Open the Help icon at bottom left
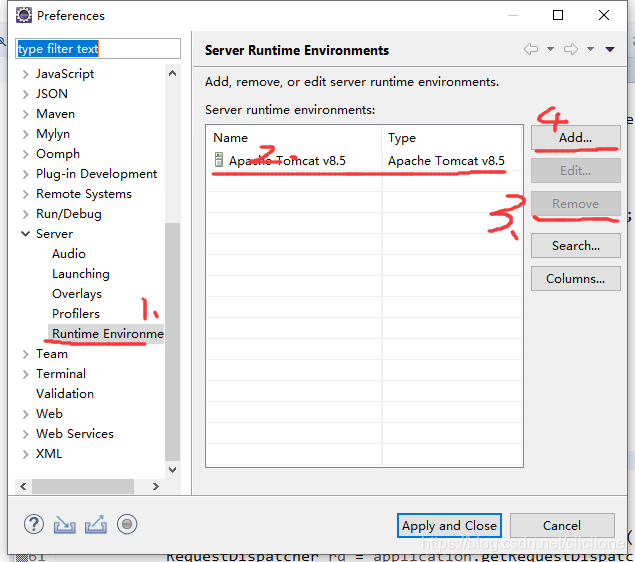Image resolution: width=635 pixels, height=562 pixels. [x=34, y=524]
